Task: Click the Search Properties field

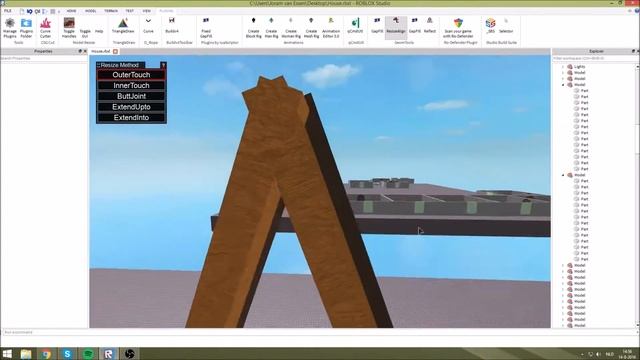Action: point(44,58)
